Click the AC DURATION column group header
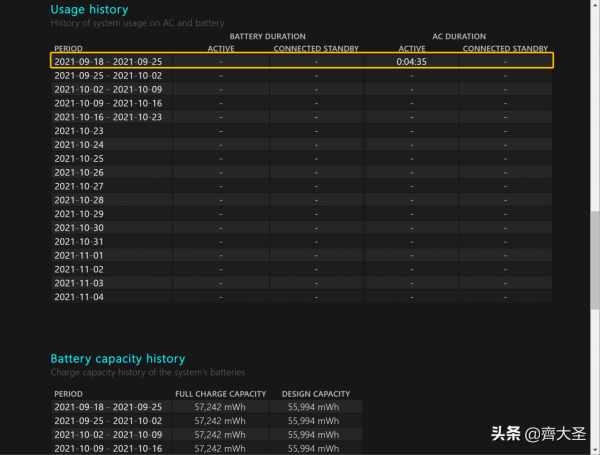The width and height of the screenshot is (600, 455). (x=458, y=37)
